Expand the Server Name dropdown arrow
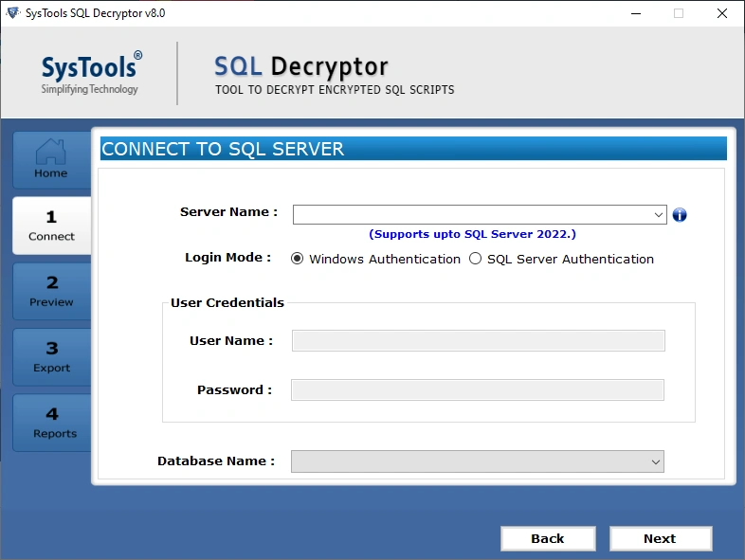Screen dimensions: 745x560 point(659,215)
